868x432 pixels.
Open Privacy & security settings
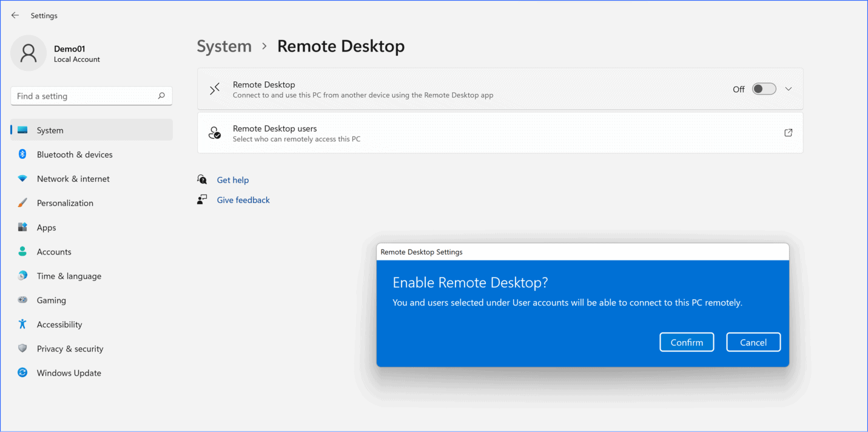[92, 348]
